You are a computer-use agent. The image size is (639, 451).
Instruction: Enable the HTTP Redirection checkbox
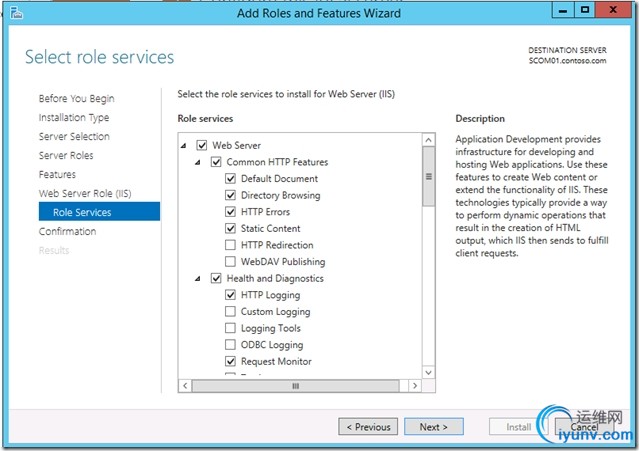(230, 245)
